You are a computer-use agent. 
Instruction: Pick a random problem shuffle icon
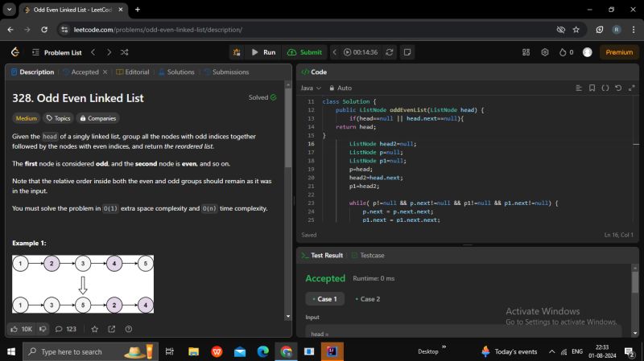click(x=125, y=52)
